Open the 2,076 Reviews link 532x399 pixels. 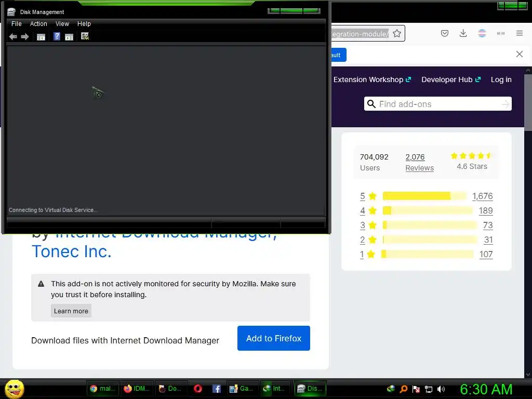(x=419, y=162)
